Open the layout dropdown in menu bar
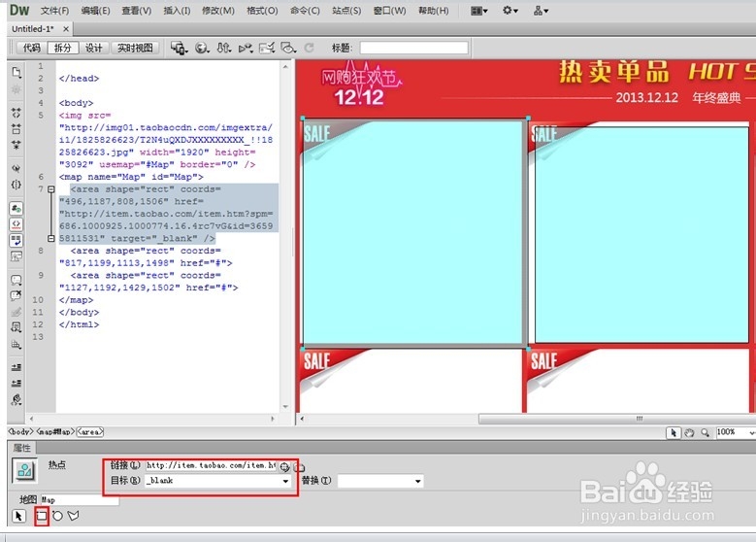756x542 pixels. [x=479, y=11]
